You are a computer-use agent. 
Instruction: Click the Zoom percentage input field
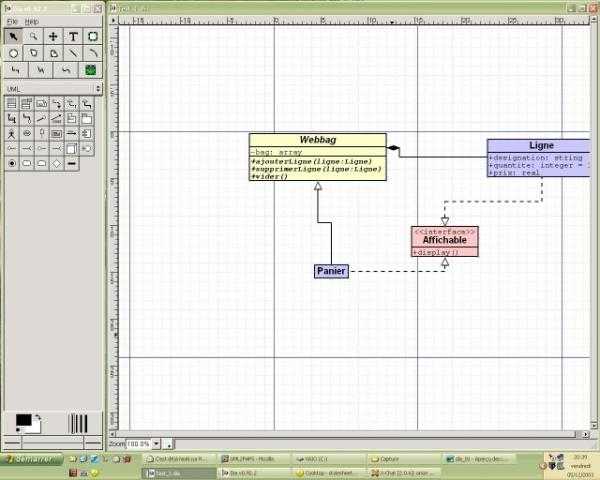pos(139,444)
